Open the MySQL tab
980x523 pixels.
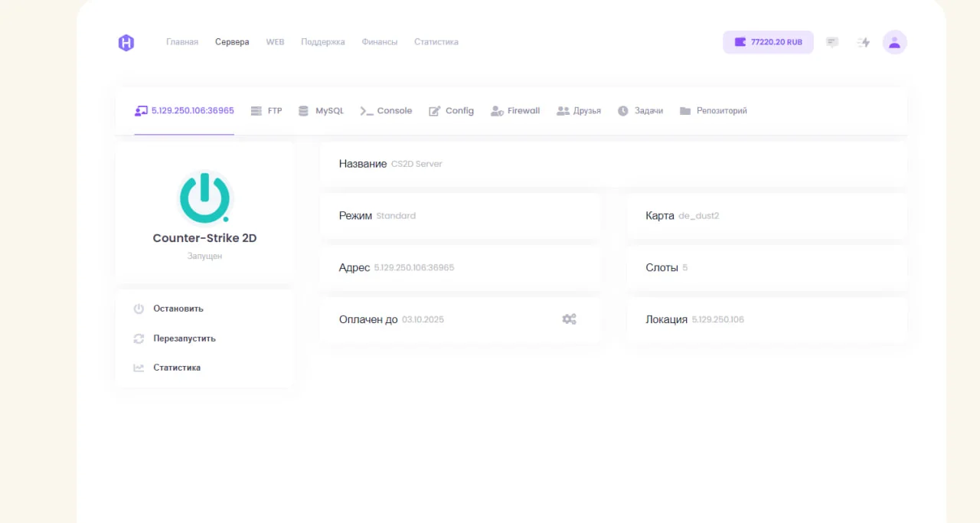click(321, 111)
